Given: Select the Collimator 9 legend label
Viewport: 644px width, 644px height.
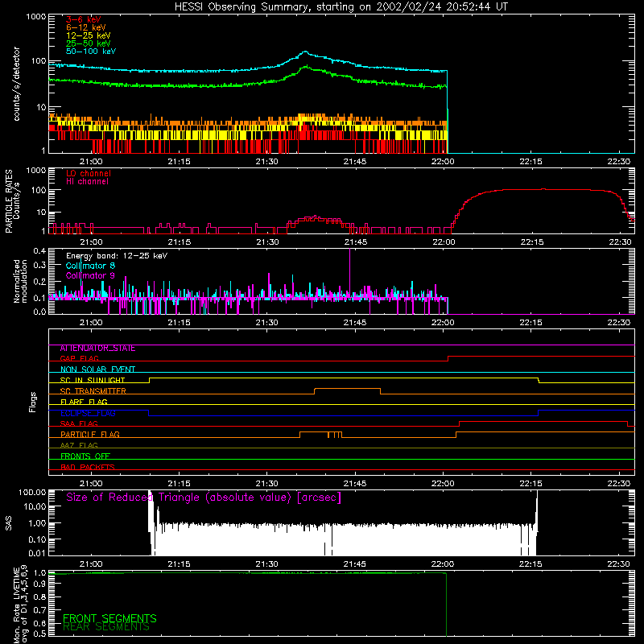Looking at the screenshot, I should [x=90, y=275].
